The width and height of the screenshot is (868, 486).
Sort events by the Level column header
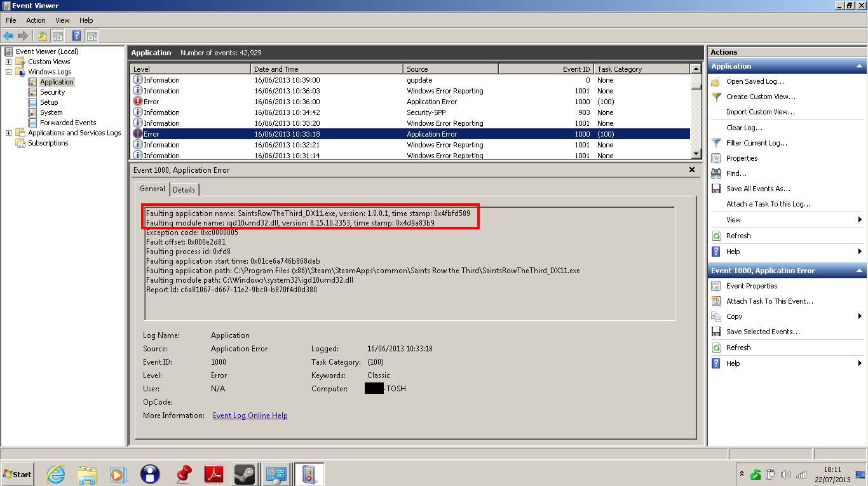pyautogui.click(x=191, y=69)
